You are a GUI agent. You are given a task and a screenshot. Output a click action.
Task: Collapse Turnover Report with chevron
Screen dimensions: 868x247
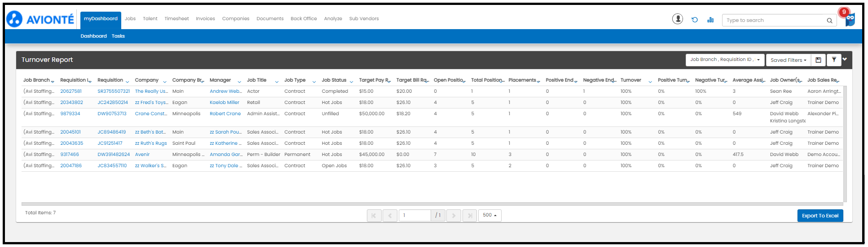click(x=845, y=59)
